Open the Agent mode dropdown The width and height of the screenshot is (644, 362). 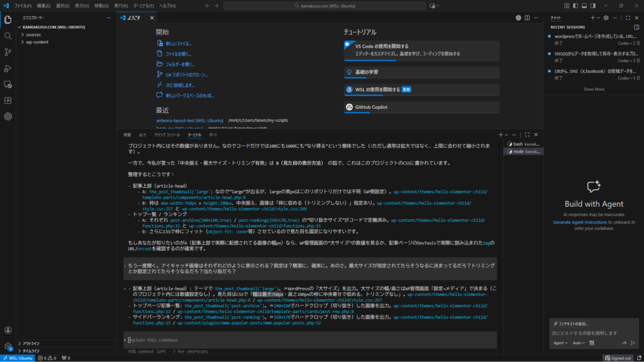(x=560, y=343)
